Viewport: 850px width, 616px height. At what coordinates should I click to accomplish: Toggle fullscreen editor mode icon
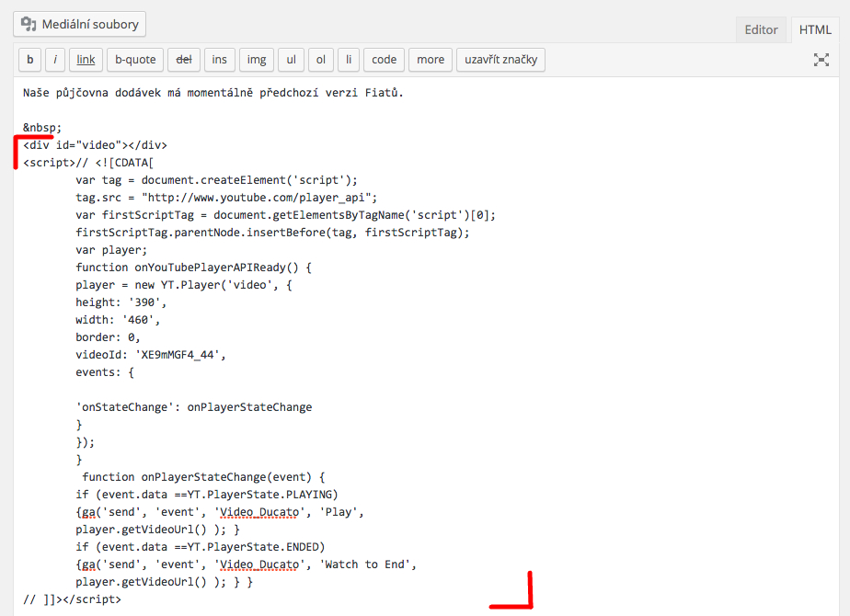point(821,60)
